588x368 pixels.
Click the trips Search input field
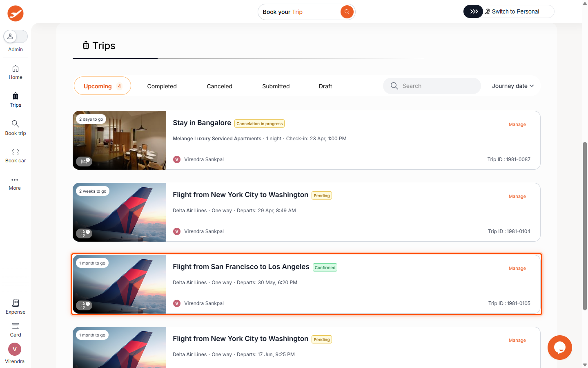click(437, 86)
